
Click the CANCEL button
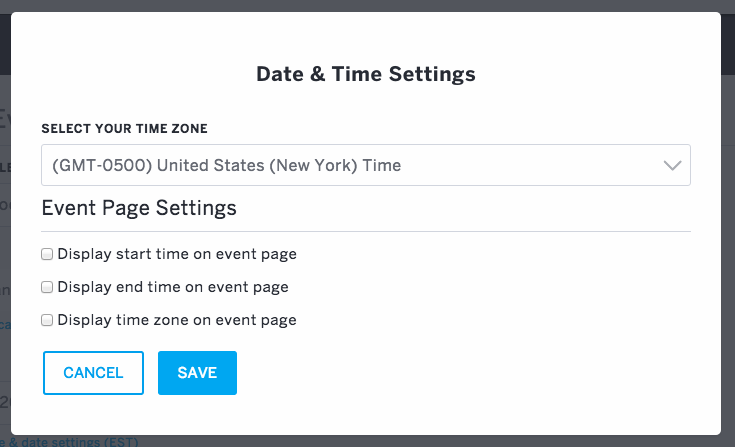coord(93,373)
